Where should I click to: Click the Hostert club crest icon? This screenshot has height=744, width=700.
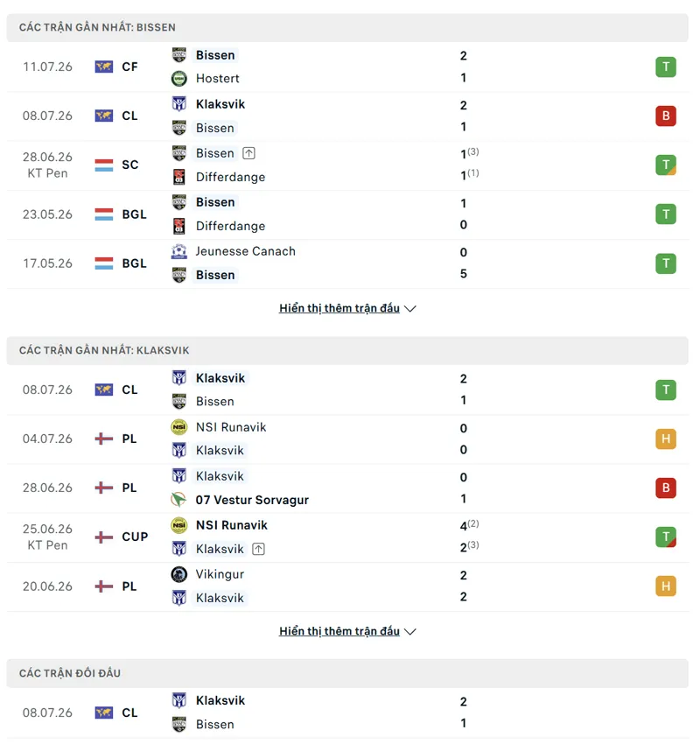178,78
